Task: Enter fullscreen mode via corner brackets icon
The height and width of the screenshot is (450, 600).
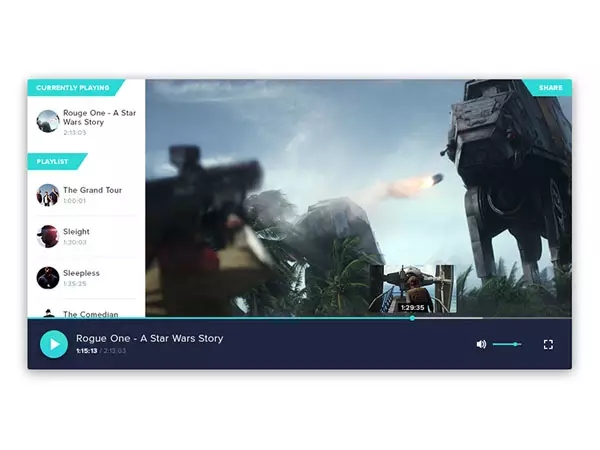Action: (548, 344)
